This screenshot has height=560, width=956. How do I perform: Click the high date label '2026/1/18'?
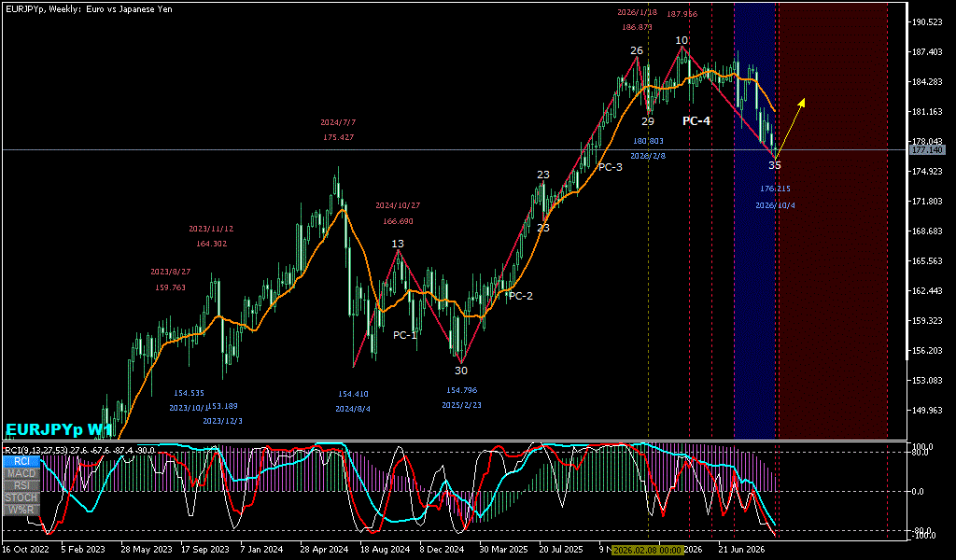pos(636,12)
